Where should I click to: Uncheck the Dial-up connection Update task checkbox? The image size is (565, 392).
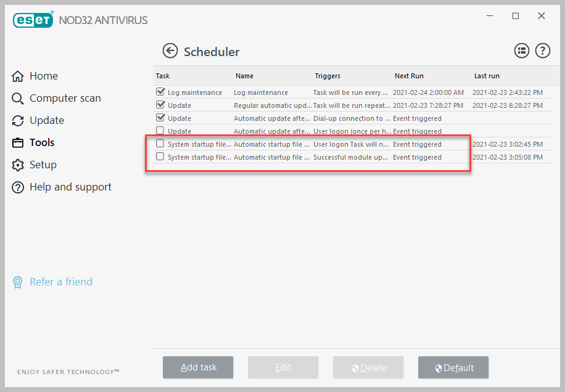(160, 118)
